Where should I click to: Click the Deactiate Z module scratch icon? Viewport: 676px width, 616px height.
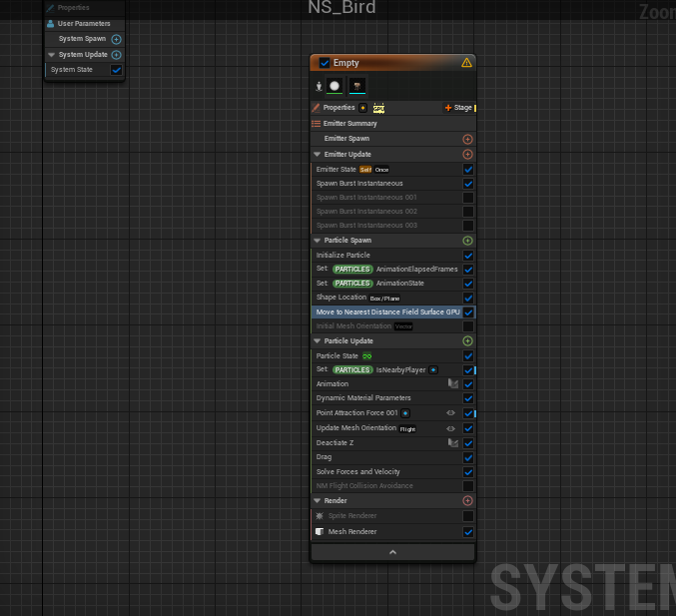click(x=452, y=442)
